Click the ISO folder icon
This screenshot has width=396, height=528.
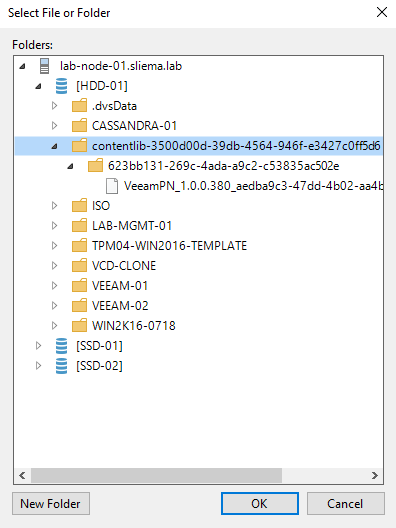[79, 206]
